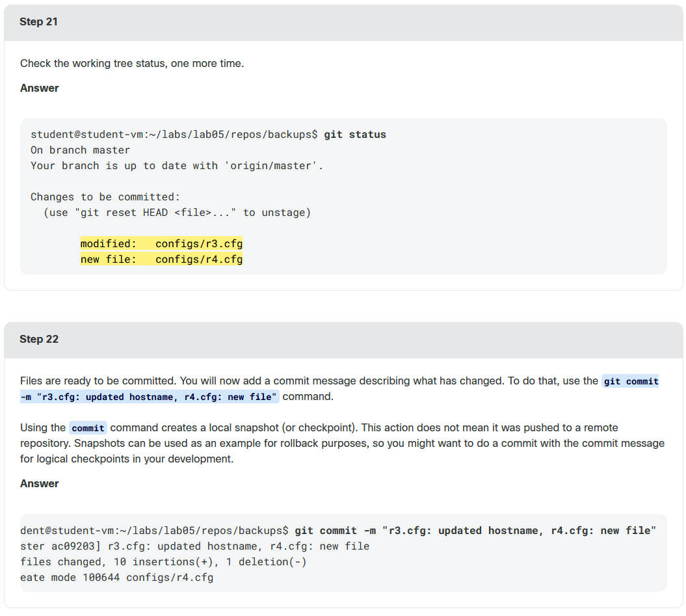Click the highlighted inline 'git commit' code snippet
Image resolution: width=686 pixels, height=616 pixels.
[631, 381]
